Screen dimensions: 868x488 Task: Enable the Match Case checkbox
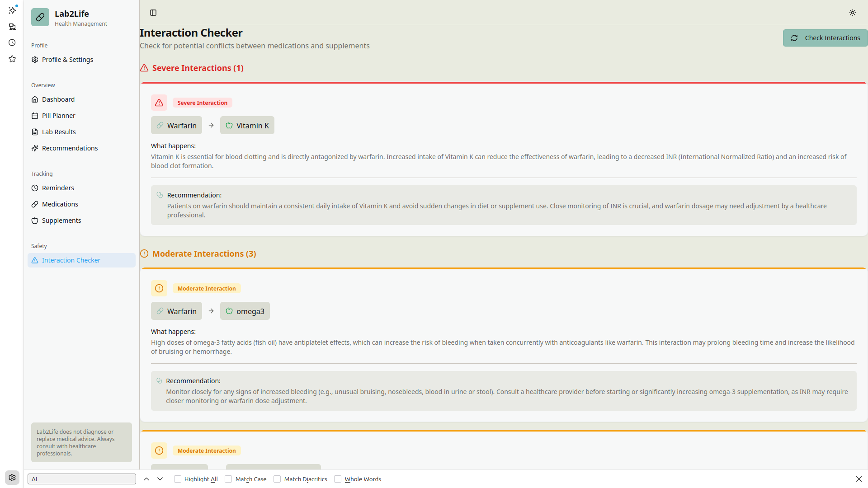click(x=229, y=479)
